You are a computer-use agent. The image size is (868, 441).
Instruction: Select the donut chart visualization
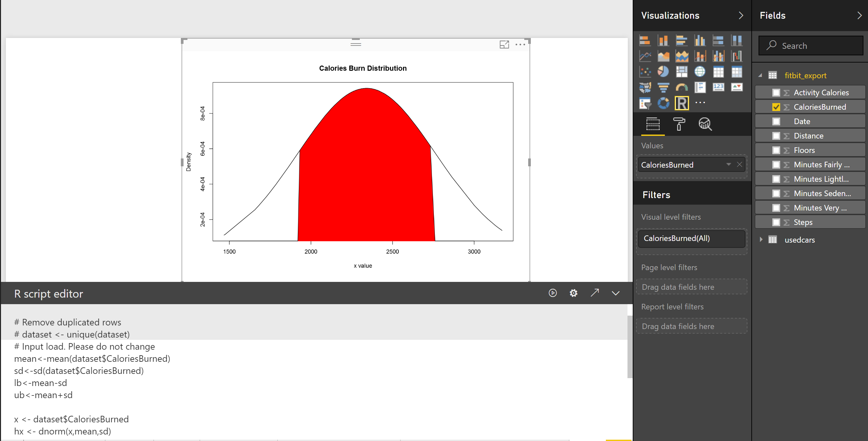click(x=663, y=103)
